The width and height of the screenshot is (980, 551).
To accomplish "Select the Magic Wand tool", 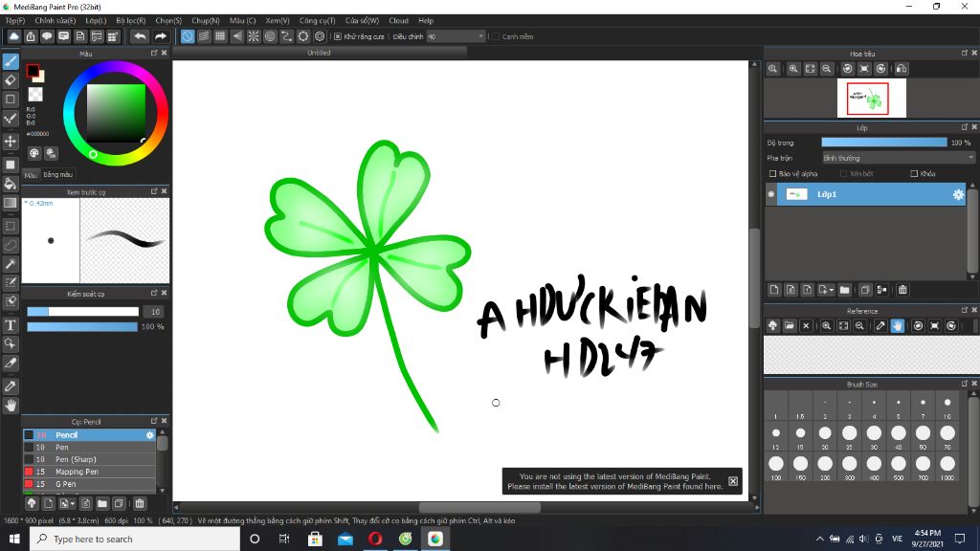I will click(x=11, y=264).
